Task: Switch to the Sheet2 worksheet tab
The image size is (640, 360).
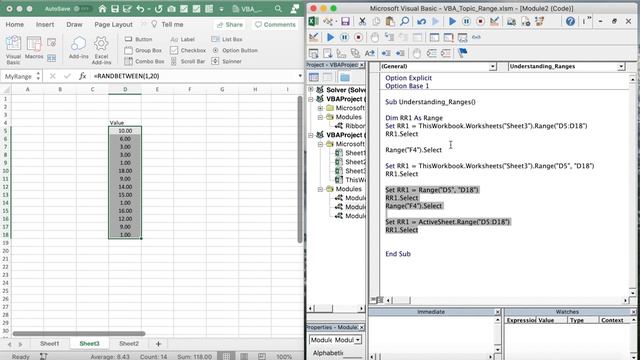Action: (129, 344)
